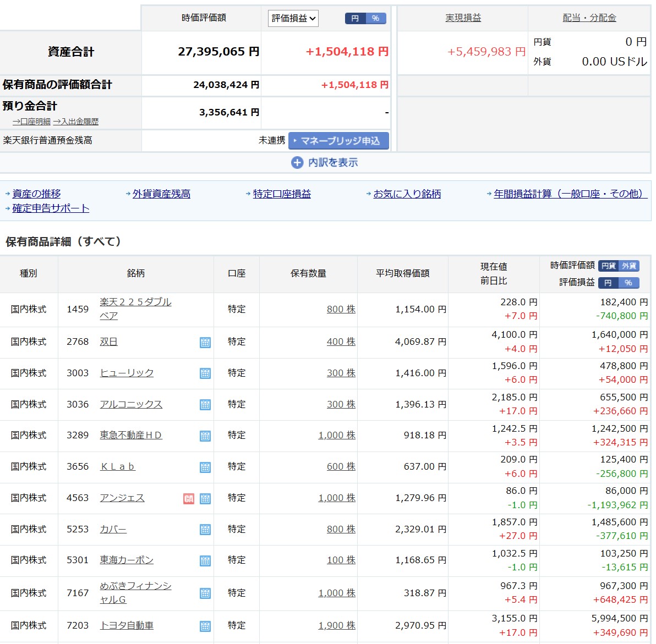Click the calendar icon beside トヨタ自動車
This screenshot has width=656, height=644.
[x=205, y=626]
